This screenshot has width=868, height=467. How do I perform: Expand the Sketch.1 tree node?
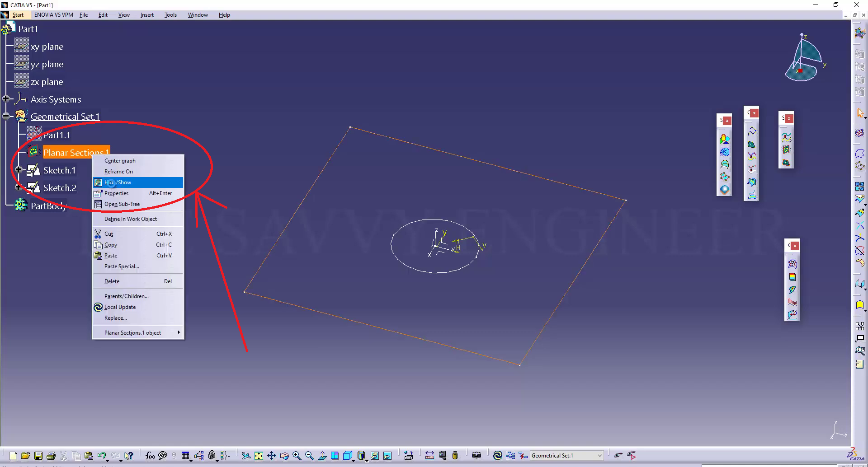(x=19, y=170)
